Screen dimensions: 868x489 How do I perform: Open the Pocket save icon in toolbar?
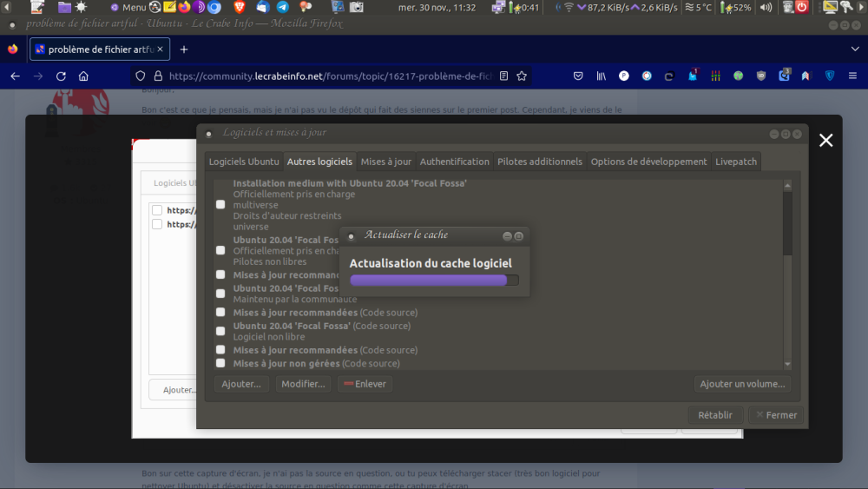tap(578, 76)
